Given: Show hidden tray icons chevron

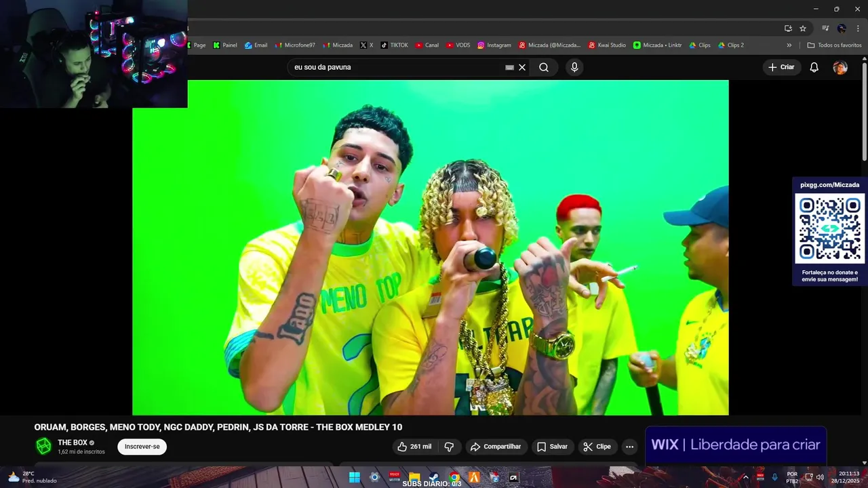Looking at the screenshot, I should pyautogui.click(x=745, y=477).
